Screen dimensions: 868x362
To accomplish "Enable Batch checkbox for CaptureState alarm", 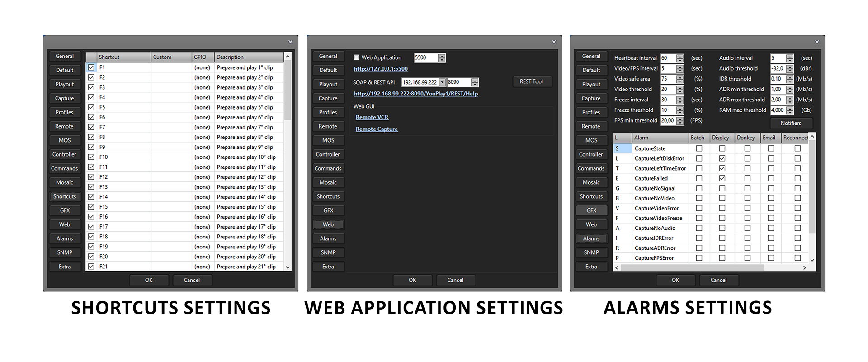I will 699,148.
